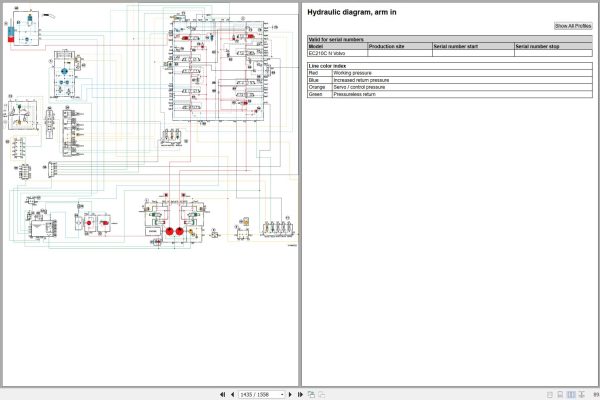
Task: Select the second page layout icon
Action: pos(560,394)
